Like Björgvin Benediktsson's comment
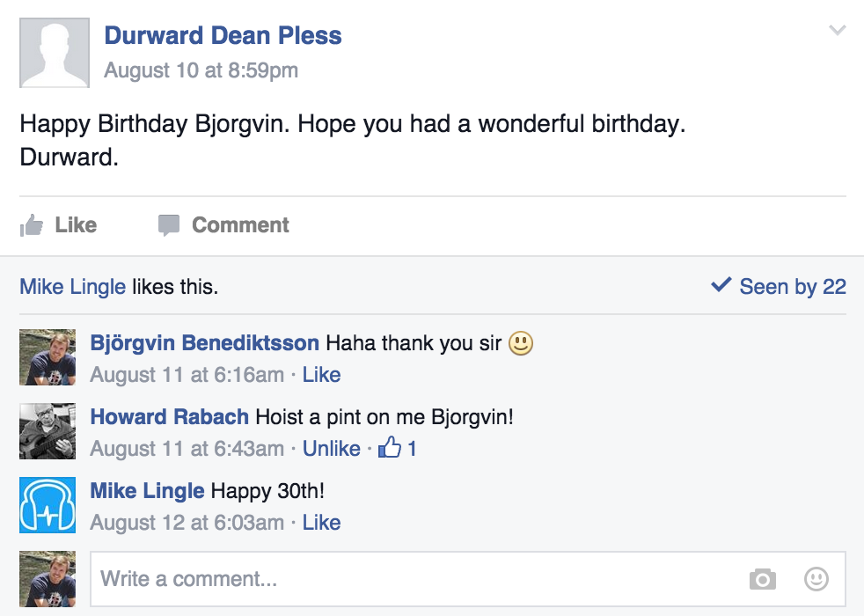Image resolution: width=864 pixels, height=616 pixels. [x=321, y=375]
